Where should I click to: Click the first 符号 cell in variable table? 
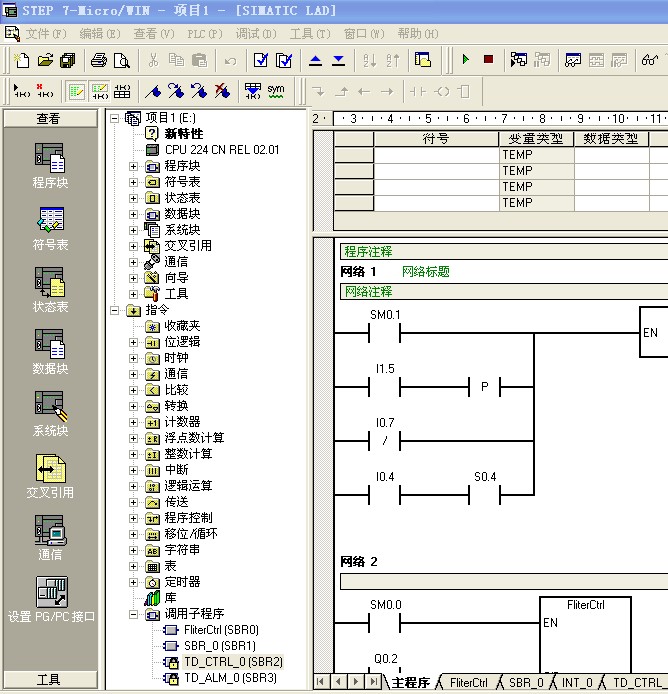436,155
